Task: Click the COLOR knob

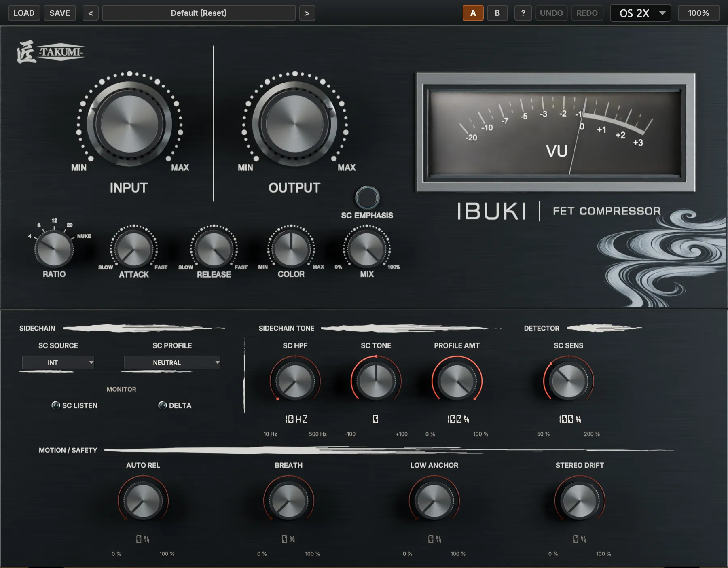Action: 291,249
